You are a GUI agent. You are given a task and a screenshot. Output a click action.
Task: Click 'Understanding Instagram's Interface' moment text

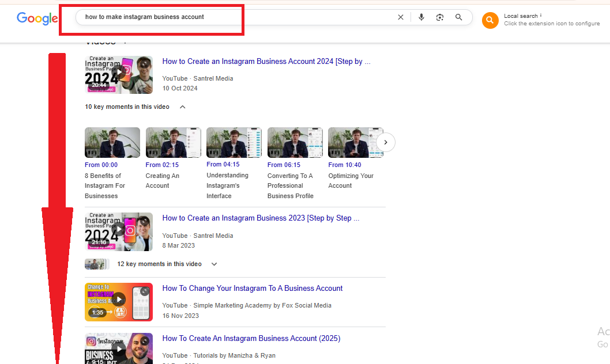(x=227, y=185)
